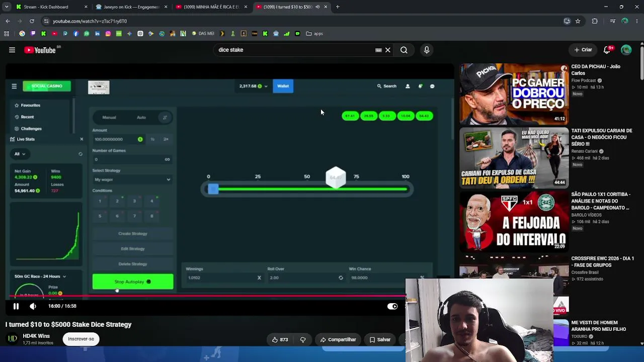This screenshot has width=644, height=362.
Task: Expand the Live Stats 'All' filter dropdown
Action: (20, 154)
